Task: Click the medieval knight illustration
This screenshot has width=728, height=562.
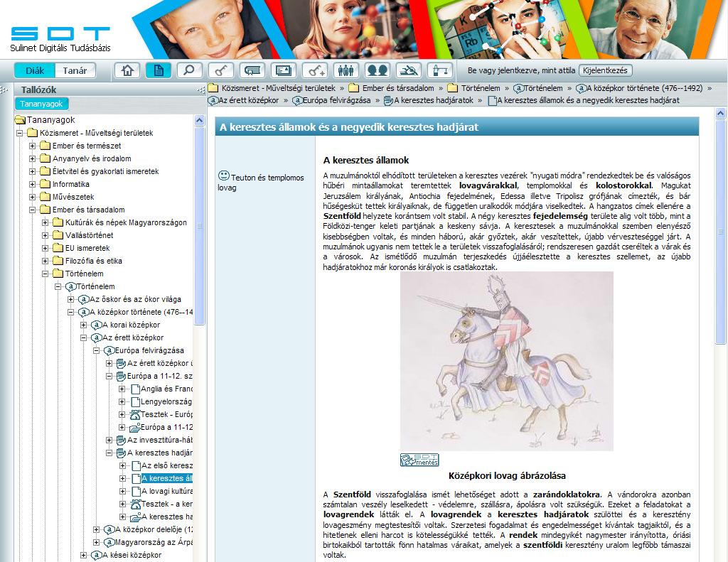Action: click(x=507, y=361)
